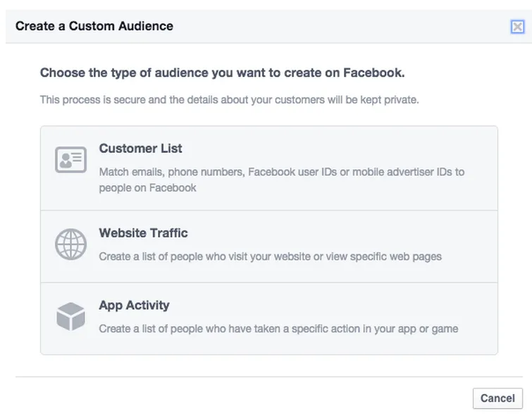Viewport: 532px width, 418px height.
Task: Select the Customer List title
Action: click(x=140, y=149)
